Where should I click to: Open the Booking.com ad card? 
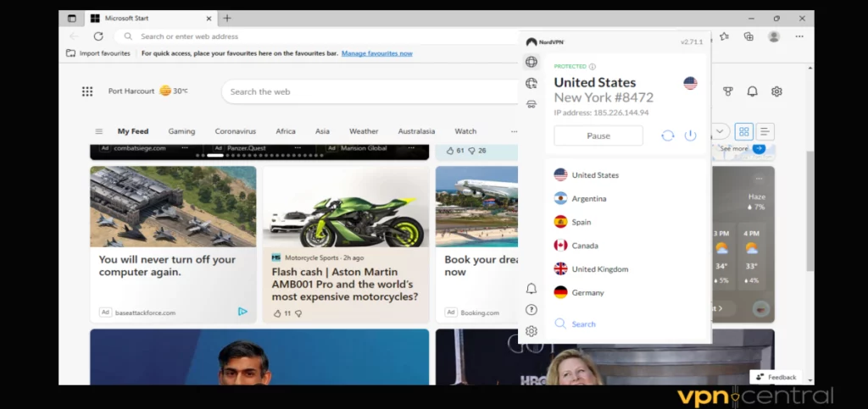476,244
